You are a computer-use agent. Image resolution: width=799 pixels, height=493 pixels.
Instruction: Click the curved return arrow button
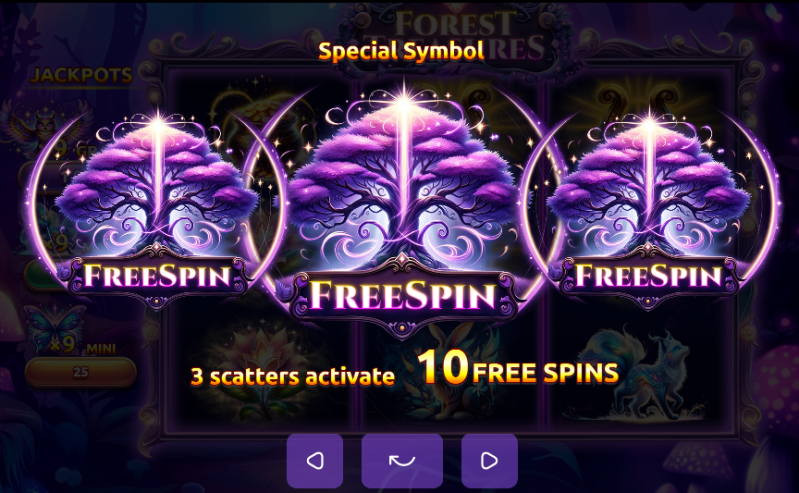coord(402,461)
